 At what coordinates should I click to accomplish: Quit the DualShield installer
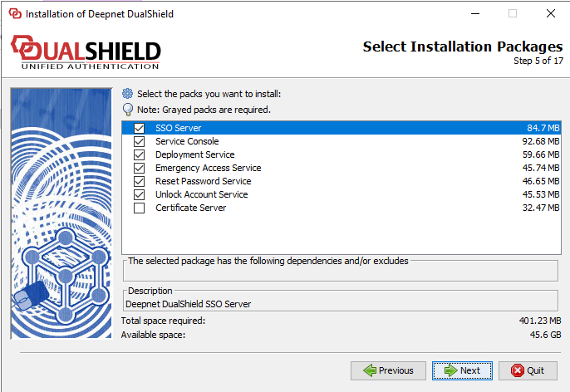pyautogui.click(x=527, y=370)
